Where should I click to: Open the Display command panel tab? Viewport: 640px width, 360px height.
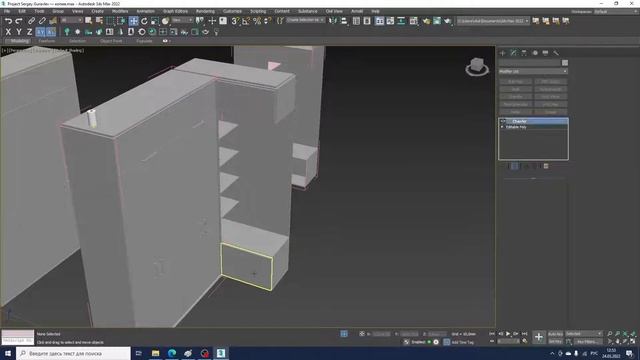click(x=545, y=53)
